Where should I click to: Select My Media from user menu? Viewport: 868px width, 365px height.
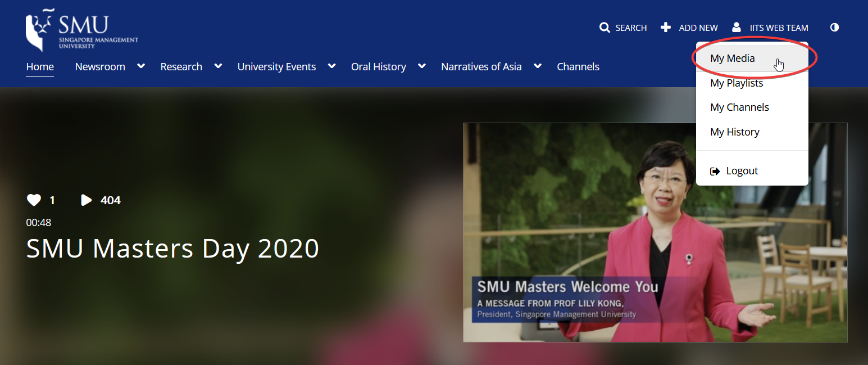click(752, 58)
